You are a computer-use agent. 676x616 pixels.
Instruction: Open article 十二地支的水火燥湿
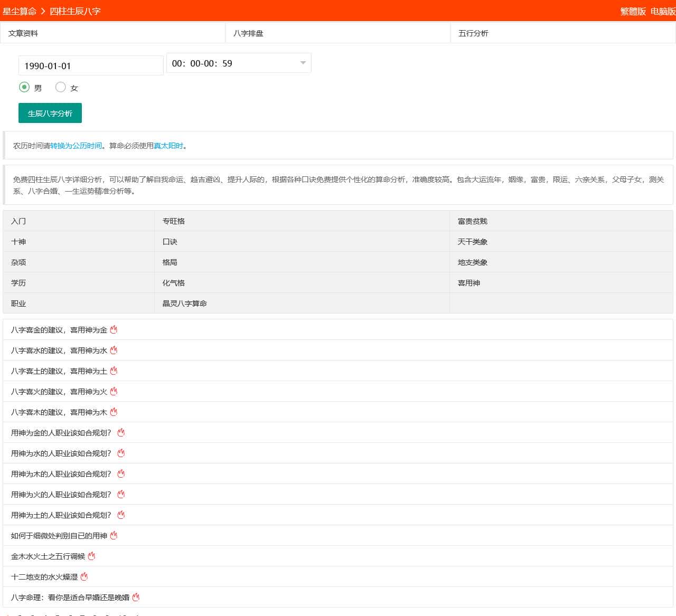44,577
